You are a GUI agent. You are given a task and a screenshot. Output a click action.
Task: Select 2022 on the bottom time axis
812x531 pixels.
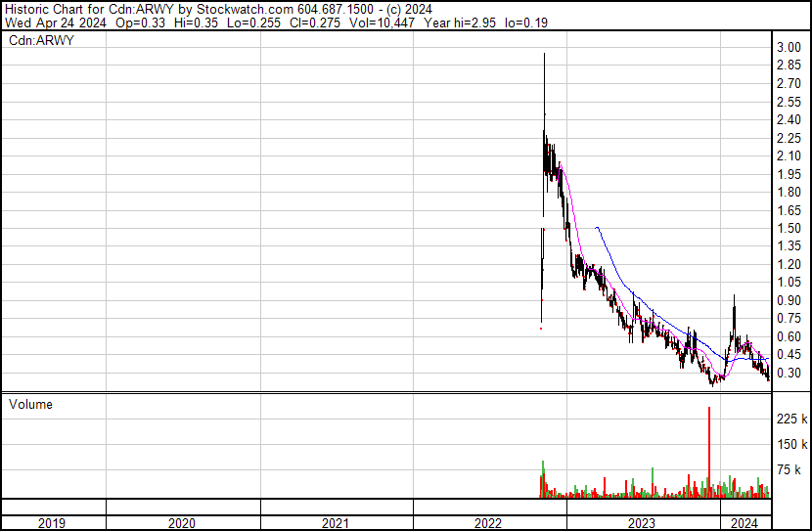pos(488,523)
